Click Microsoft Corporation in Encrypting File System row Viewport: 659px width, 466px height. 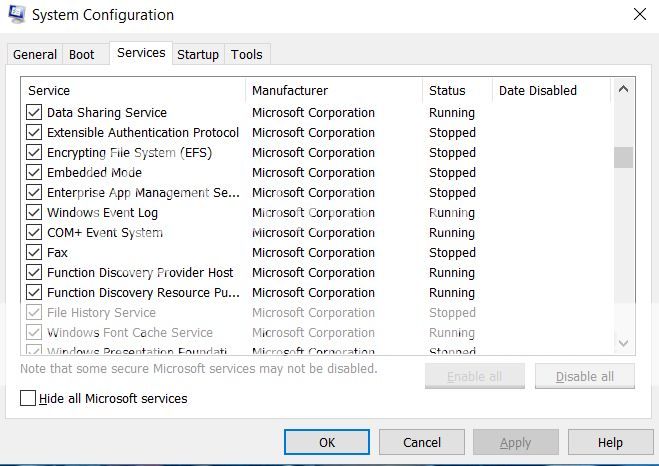click(x=313, y=153)
